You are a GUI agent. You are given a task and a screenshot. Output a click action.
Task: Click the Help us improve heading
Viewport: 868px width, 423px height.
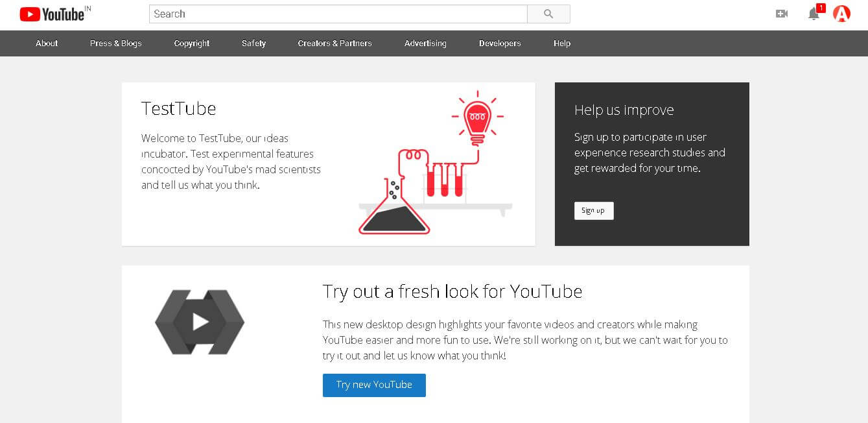pos(624,110)
